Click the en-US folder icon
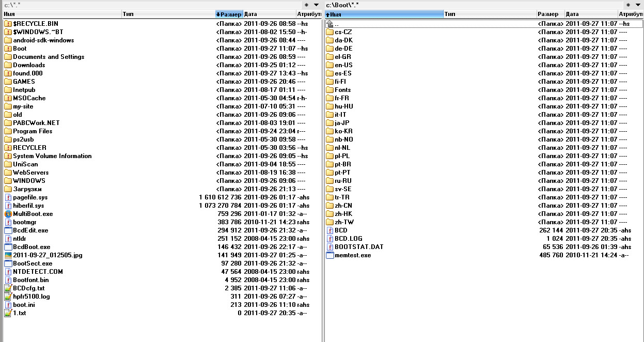The image size is (644, 342). point(331,65)
